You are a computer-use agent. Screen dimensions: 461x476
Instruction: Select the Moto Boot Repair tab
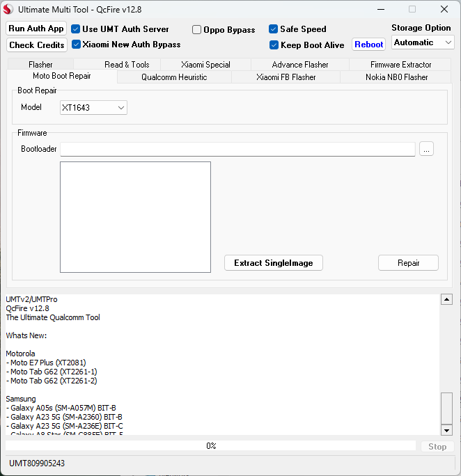[62, 76]
